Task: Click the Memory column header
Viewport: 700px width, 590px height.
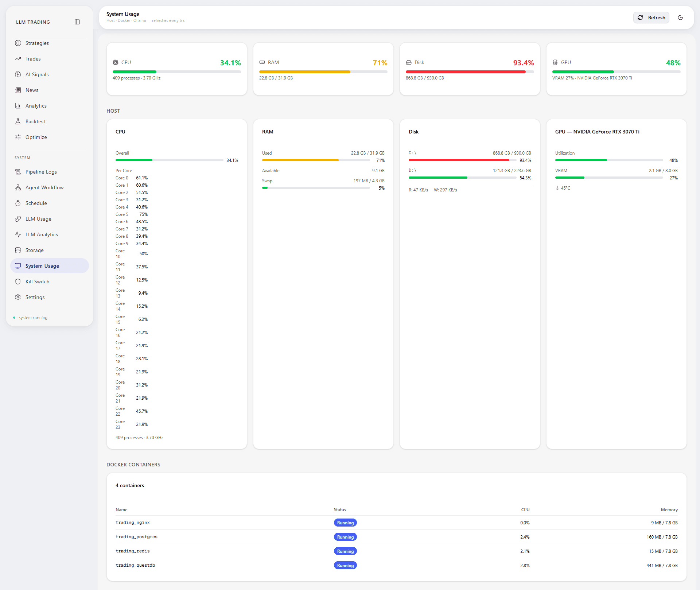Action: (669, 510)
